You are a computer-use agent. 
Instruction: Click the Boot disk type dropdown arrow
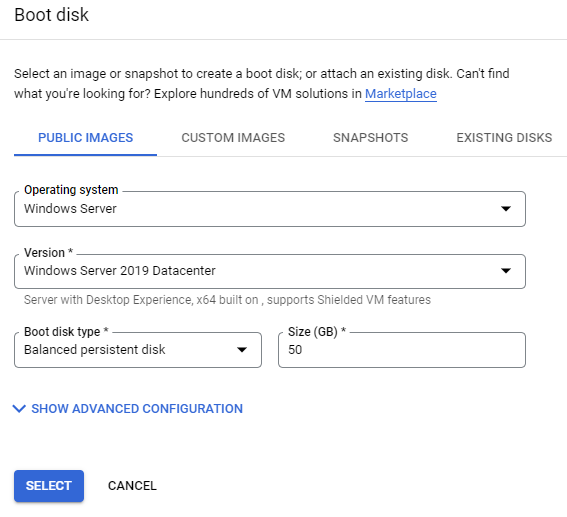point(242,350)
